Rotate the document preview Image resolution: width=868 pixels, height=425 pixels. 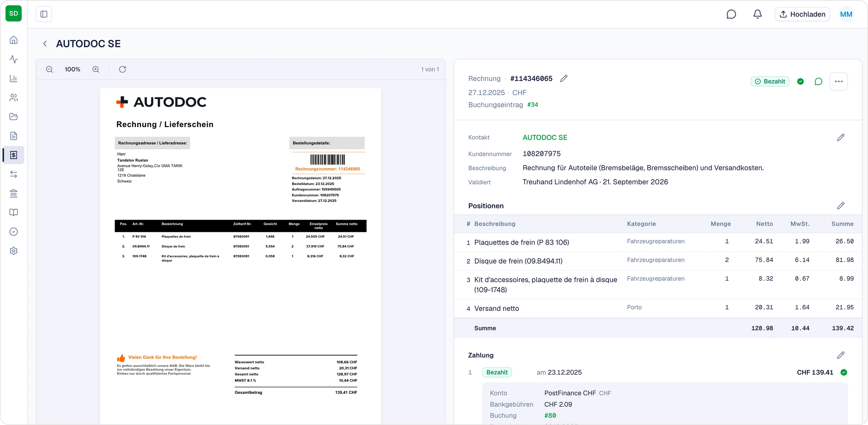[x=123, y=69]
